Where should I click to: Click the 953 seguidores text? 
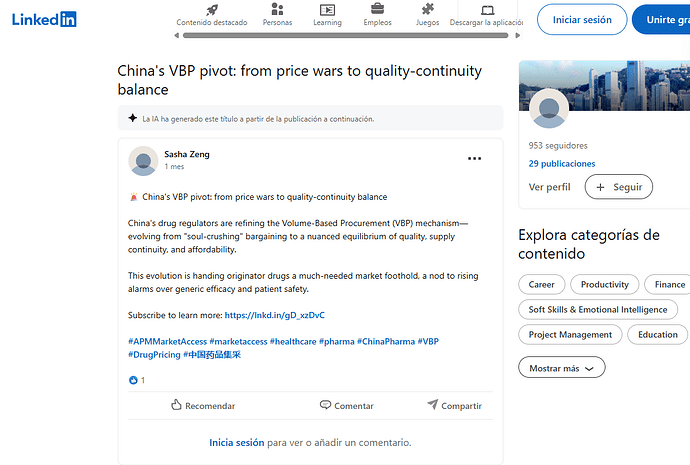pyautogui.click(x=558, y=146)
